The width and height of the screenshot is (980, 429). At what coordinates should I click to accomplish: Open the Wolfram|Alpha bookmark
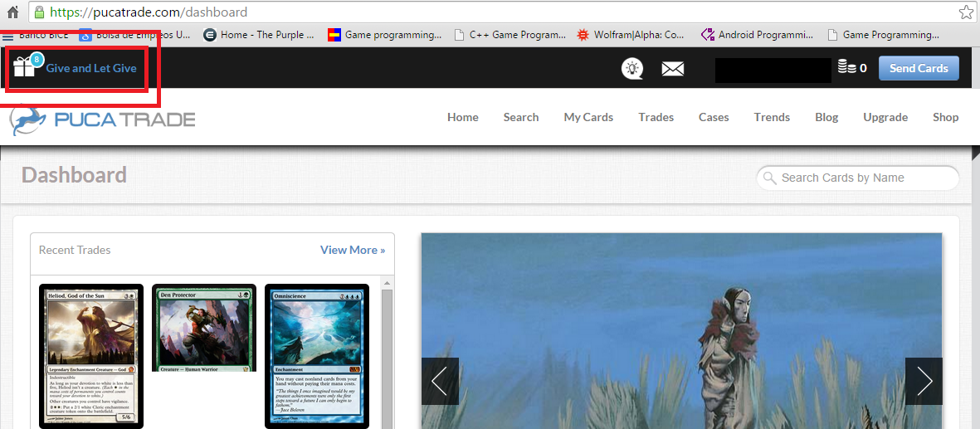click(x=631, y=35)
